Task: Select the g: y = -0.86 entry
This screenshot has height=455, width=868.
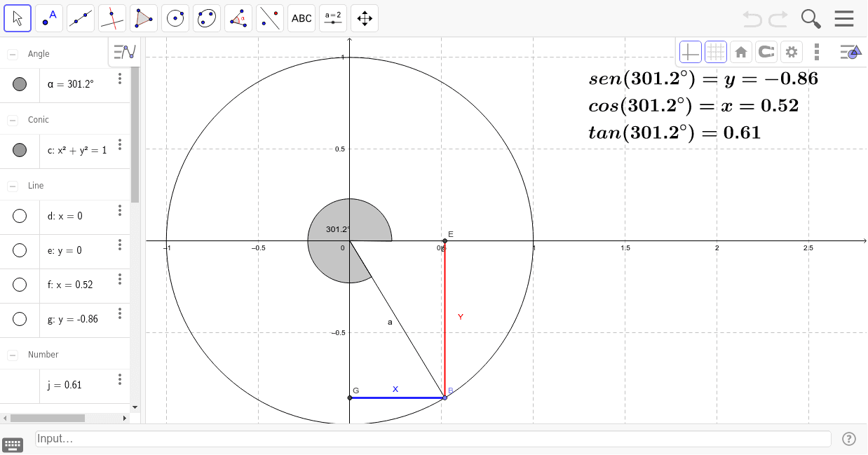Action: click(73, 319)
